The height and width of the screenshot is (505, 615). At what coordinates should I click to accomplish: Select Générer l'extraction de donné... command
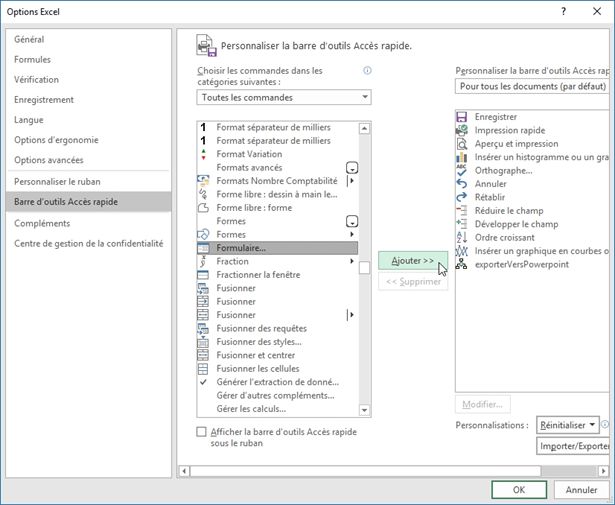coord(277,382)
